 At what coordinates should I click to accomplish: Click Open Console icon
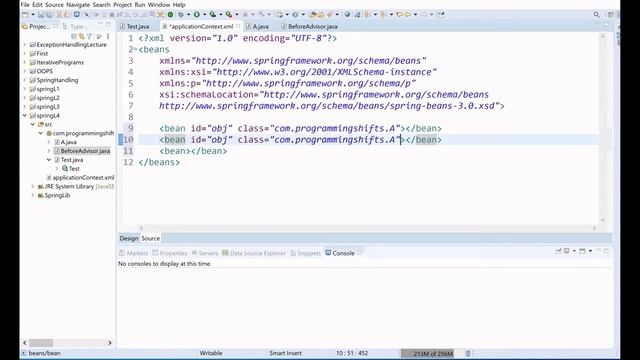click(582, 251)
